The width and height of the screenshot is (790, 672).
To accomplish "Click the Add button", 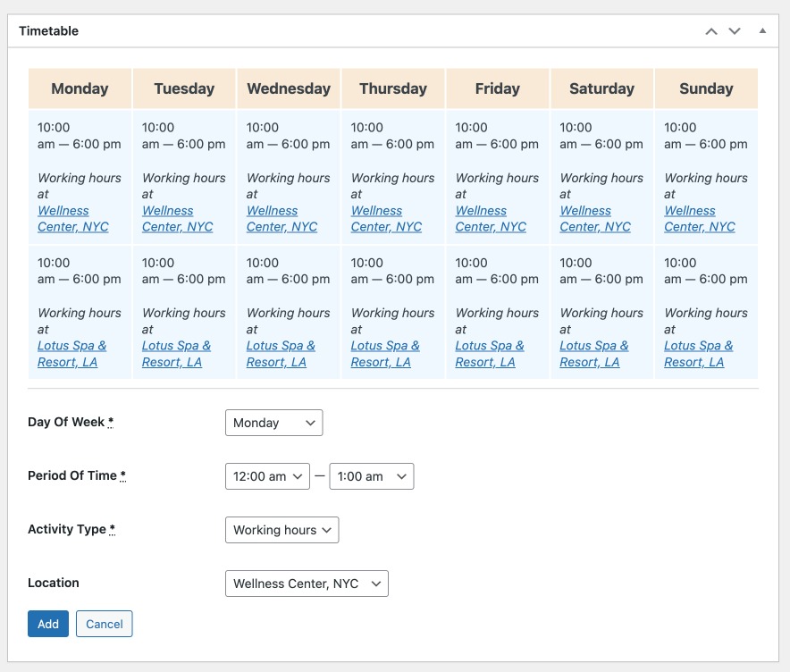I will (47, 624).
